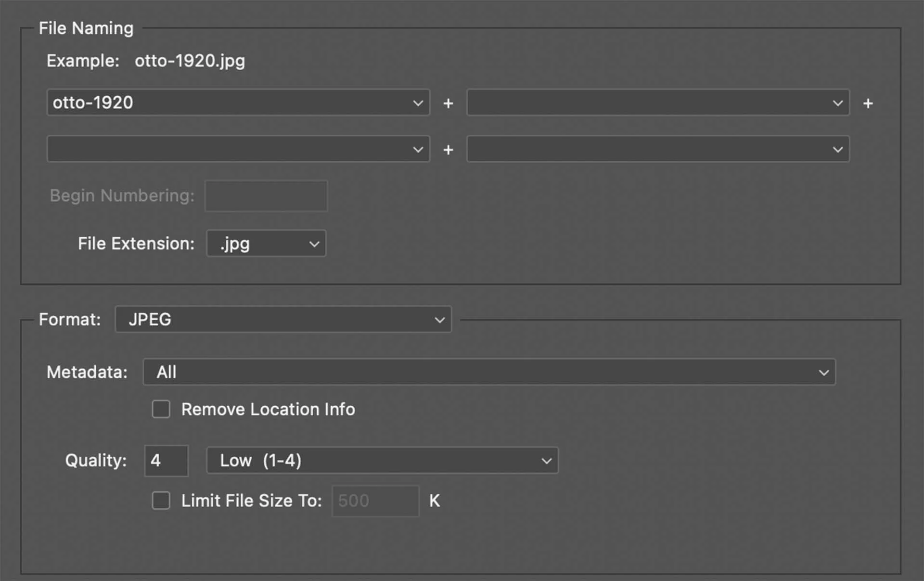This screenshot has width=924, height=581.
Task: Select the .jpg extension value
Action: click(234, 244)
